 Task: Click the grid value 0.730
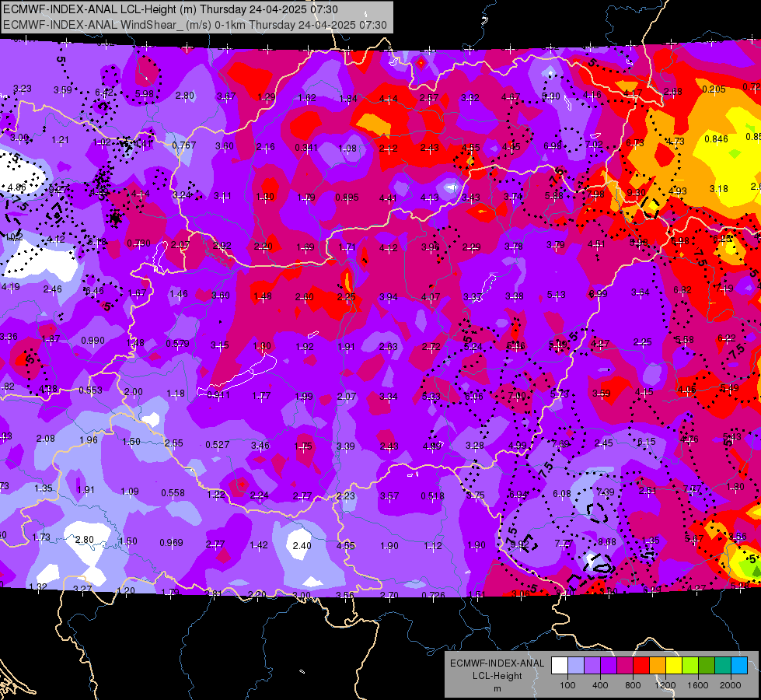138,243
